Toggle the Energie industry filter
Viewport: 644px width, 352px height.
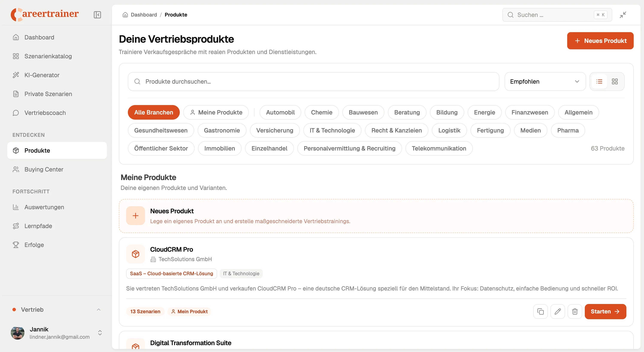(484, 112)
